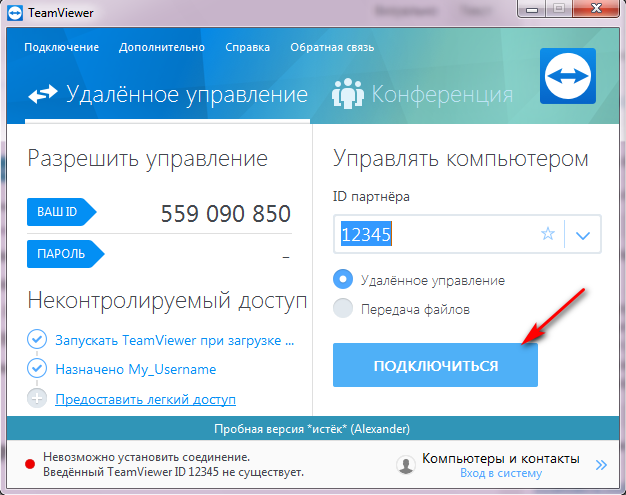Click the Назначено My_Username link
The height and width of the screenshot is (495, 626).
point(136,370)
